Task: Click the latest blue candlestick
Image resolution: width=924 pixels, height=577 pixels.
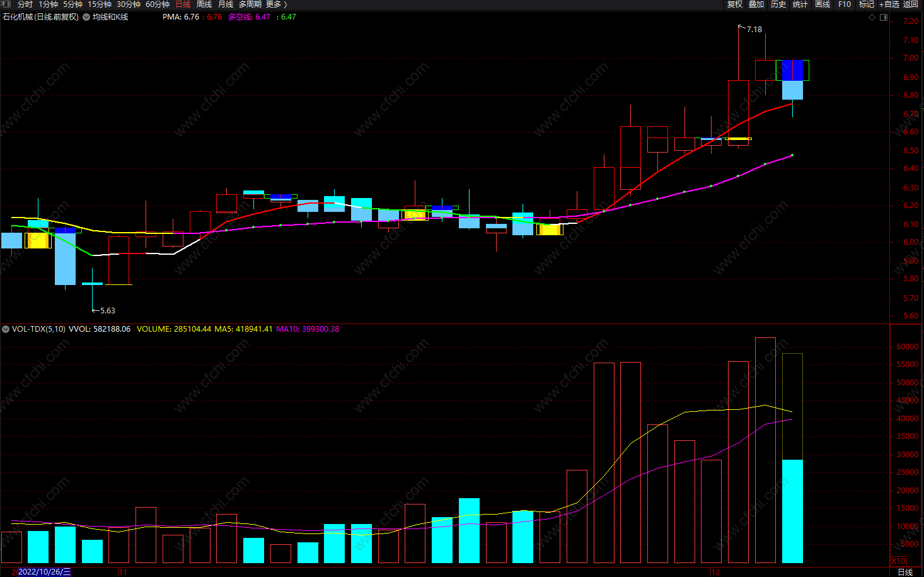Action: coord(792,80)
